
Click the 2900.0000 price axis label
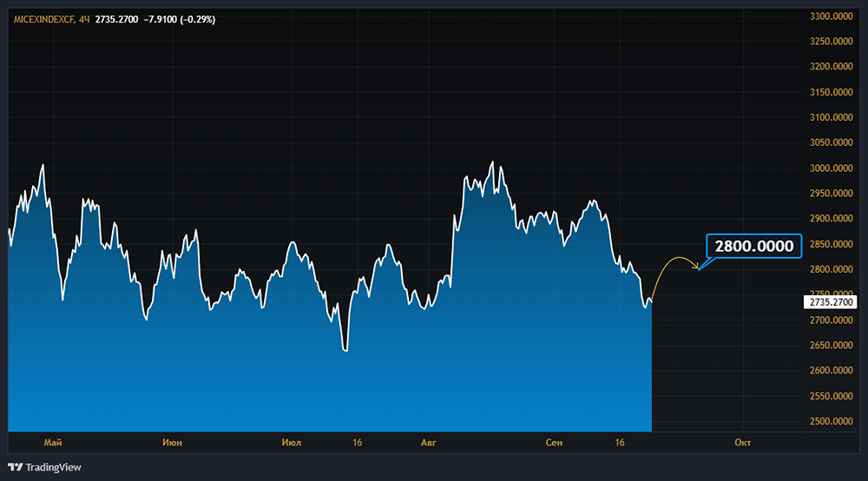tap(831, 219)
